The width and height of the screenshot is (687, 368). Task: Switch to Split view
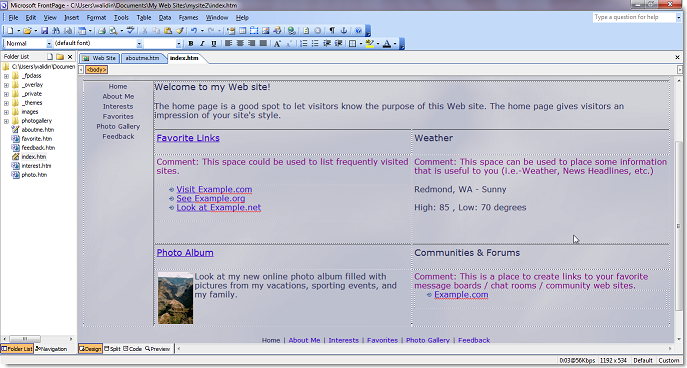click(x=113, y=349)
